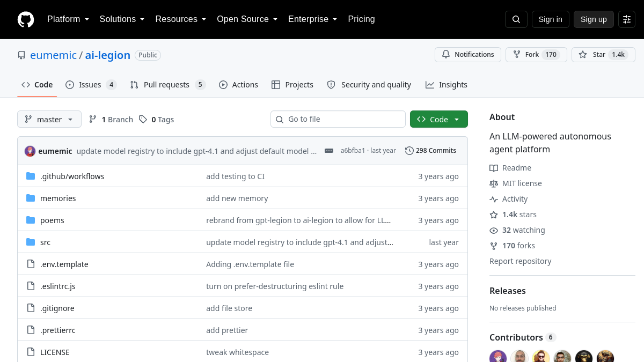This screenshot has width=644, height=362.
Task: Open the Platform dropdown menu
Action: 68,19
